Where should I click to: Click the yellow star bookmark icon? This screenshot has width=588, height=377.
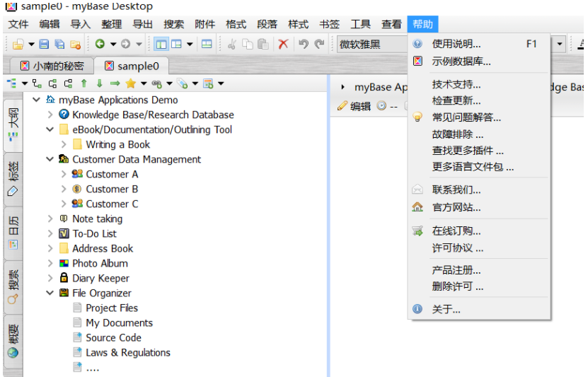pos(130,83)
